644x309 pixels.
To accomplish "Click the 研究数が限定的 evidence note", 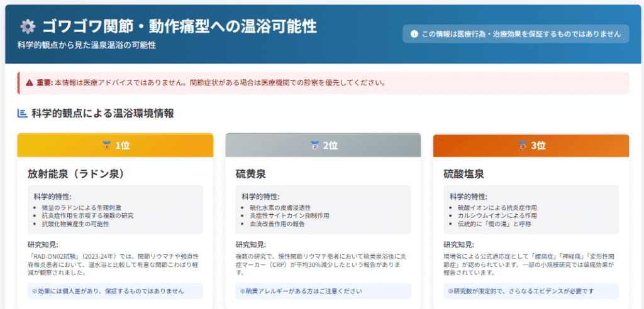I will [x=531, y=291].
